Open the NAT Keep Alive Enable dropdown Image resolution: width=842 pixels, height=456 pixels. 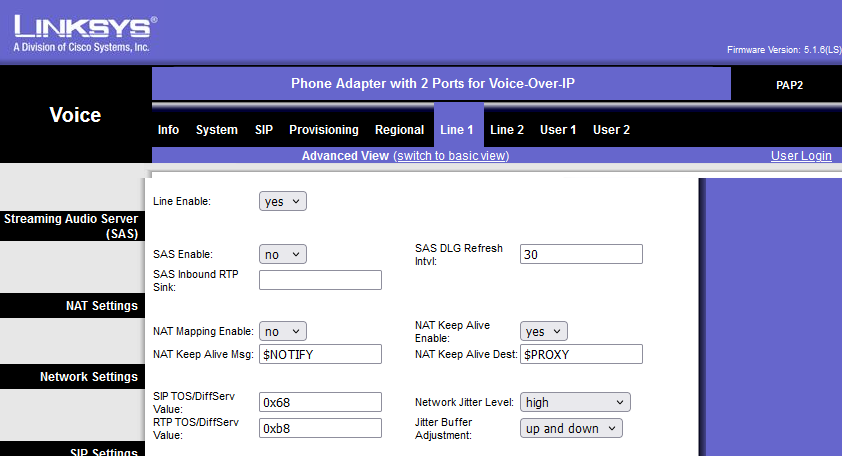click(543, 331)
